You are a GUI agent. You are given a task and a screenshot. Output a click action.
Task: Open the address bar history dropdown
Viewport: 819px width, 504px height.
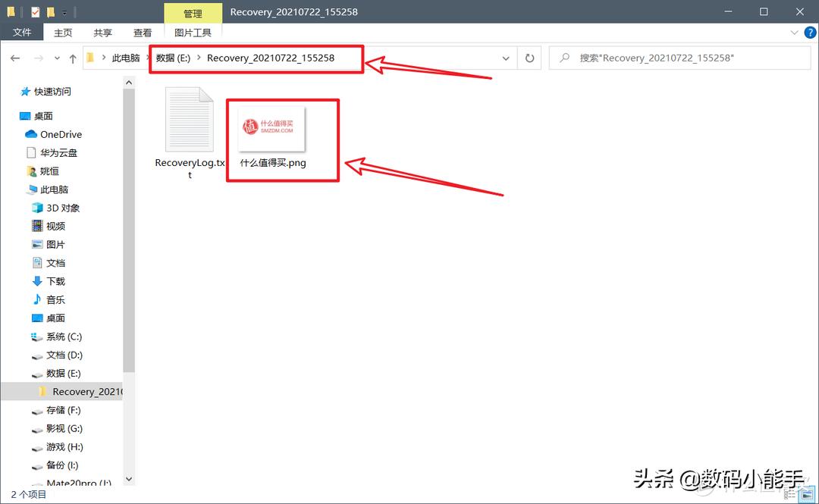click(x=506, y=58)
